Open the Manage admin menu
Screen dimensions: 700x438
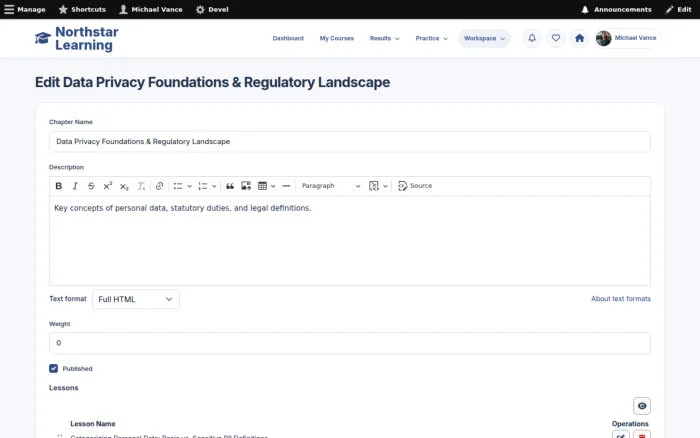tap(25, 9)
